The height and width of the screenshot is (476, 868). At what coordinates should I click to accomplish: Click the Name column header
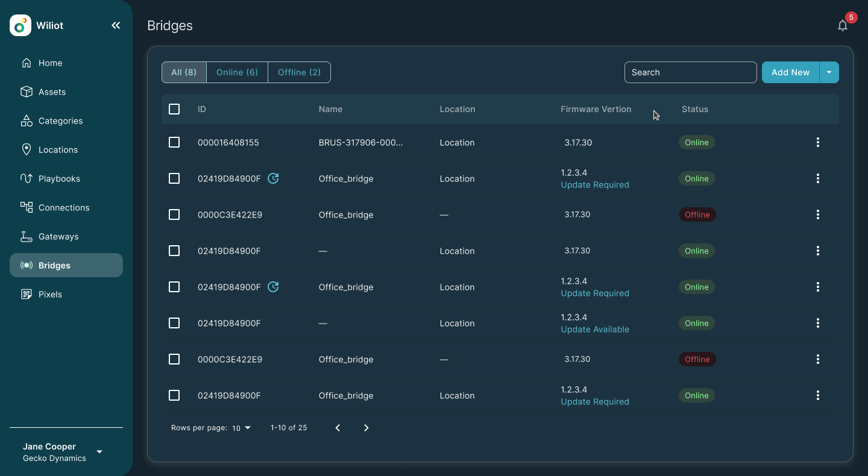(x=330, y=109)
